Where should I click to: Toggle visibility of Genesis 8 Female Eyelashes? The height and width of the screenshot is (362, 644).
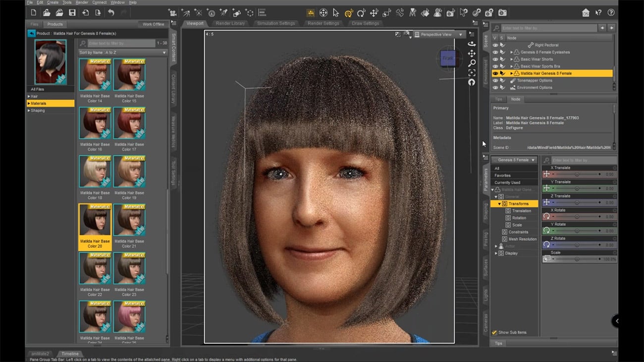[495, 52]
